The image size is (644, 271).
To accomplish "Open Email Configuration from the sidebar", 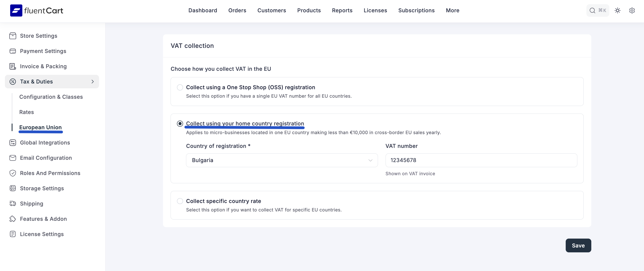I will pos(46,158).
